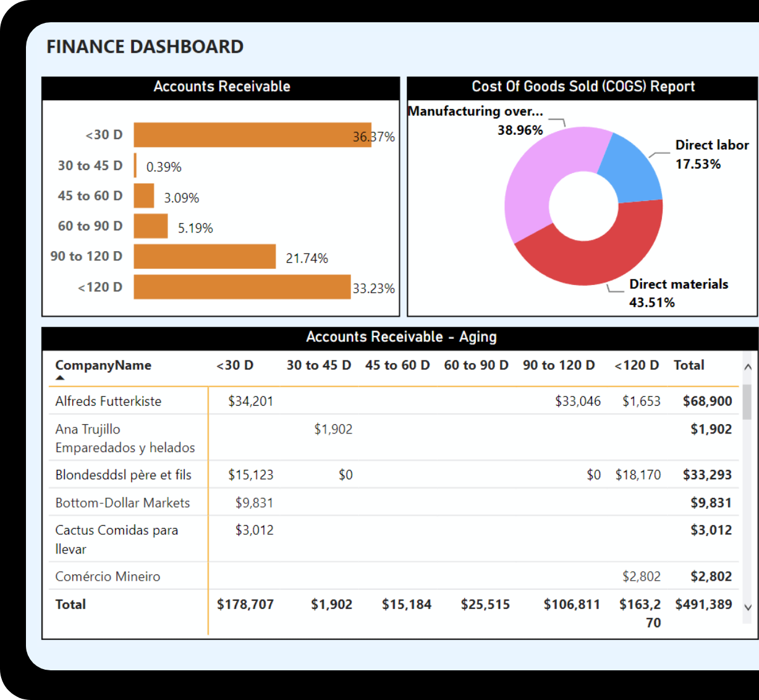Select the <120 D bar in the chart
Screen dimensions: 759x700
tap(242, 287)
